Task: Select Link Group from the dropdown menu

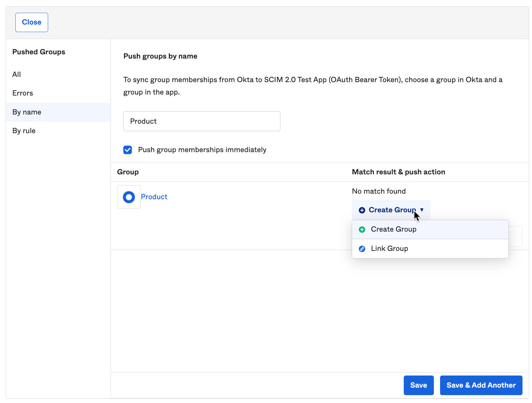Action: (x=389, y=249)
